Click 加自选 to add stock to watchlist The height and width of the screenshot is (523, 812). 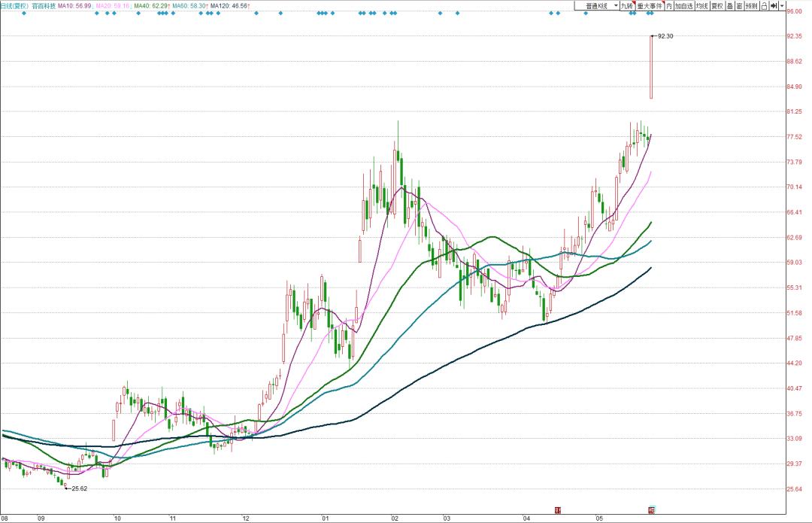click(685, 4)
